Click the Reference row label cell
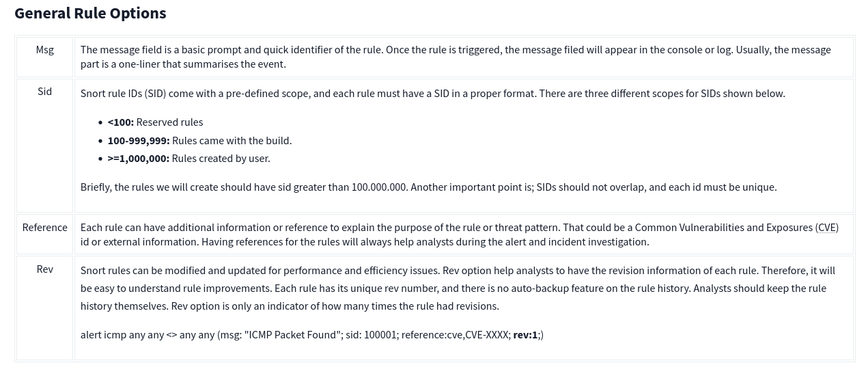Screen dimensions: 868x376 click(x=44, y=228)
